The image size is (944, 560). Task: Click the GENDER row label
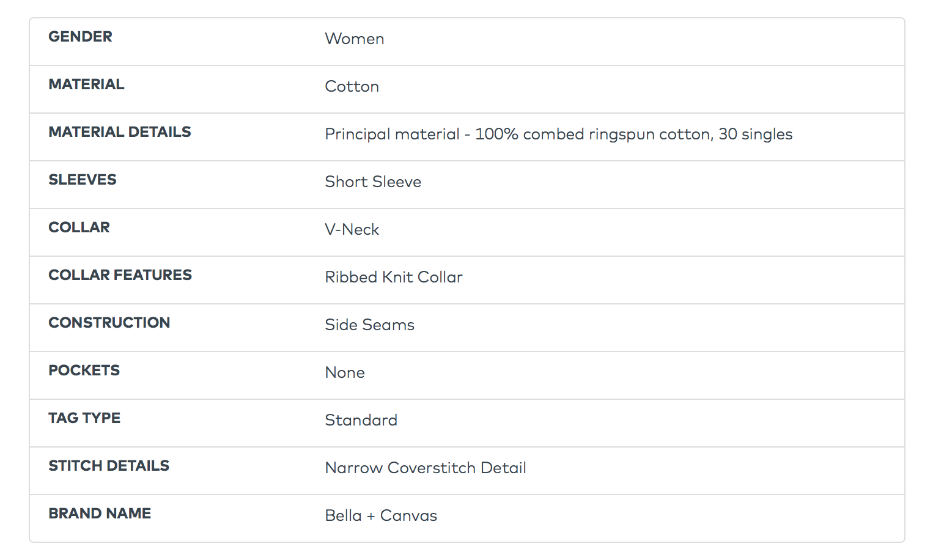[x=80, y=37]
